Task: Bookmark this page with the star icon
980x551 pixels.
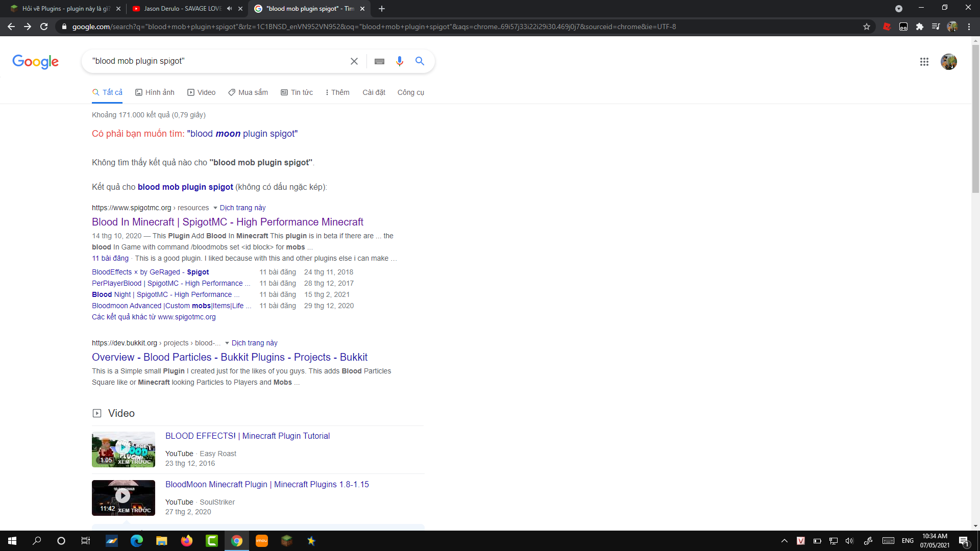Action: pyautogui.click(x=867, y=27)
